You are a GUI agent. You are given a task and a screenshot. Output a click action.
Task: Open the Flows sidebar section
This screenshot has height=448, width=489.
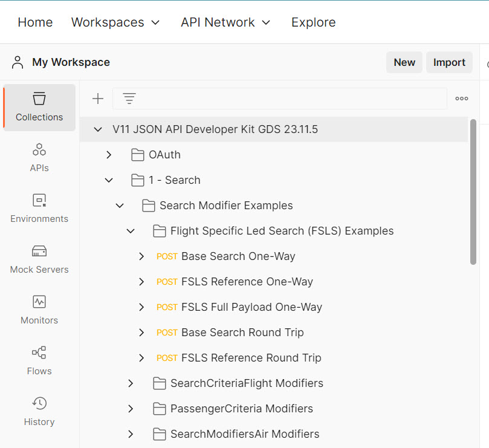pos(39,361)
